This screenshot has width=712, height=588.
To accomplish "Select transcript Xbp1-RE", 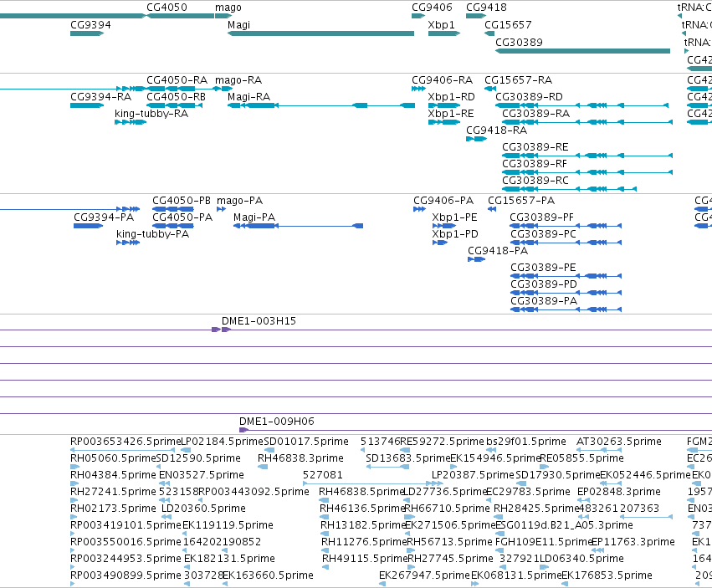I will tap(451, 114).
